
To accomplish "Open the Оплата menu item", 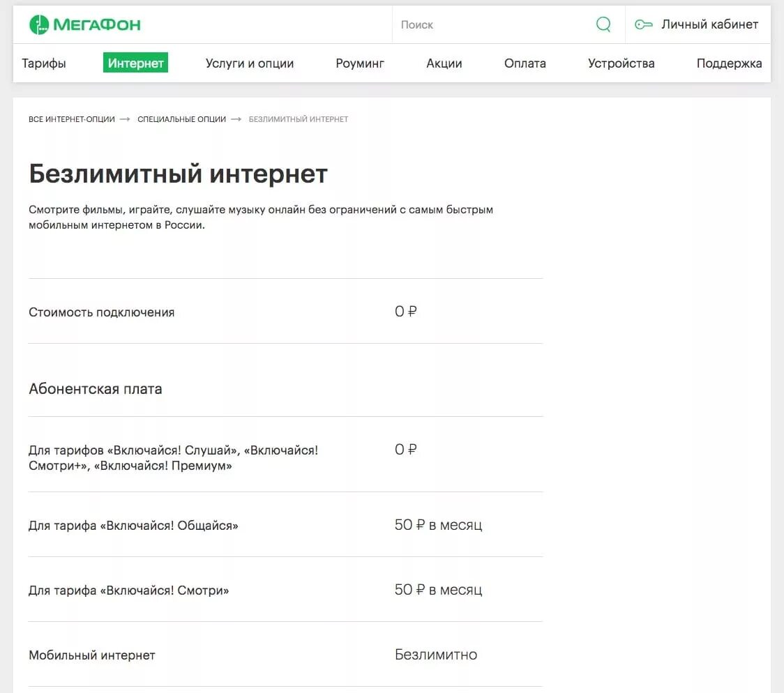I will pos(525,63).
